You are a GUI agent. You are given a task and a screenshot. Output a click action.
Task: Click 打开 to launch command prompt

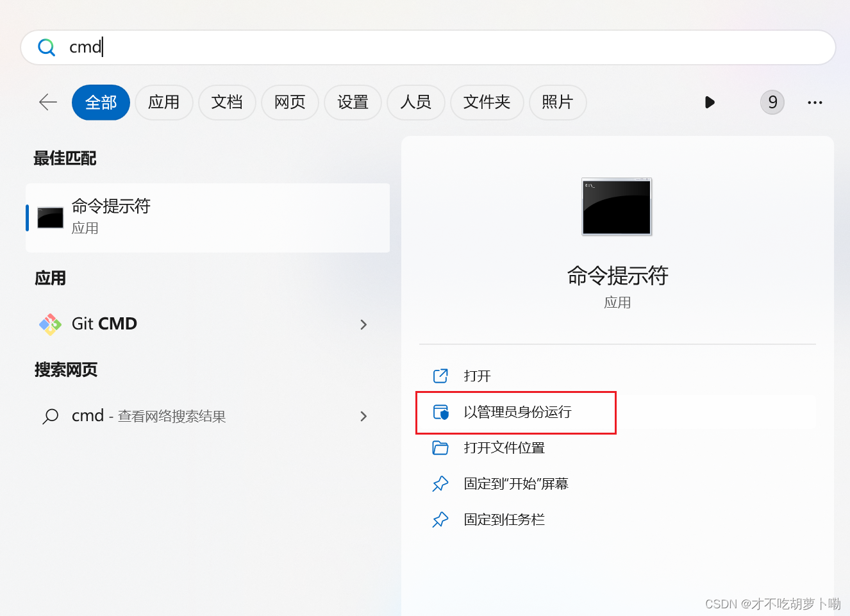pyautogui.click(x=617, y=376)
